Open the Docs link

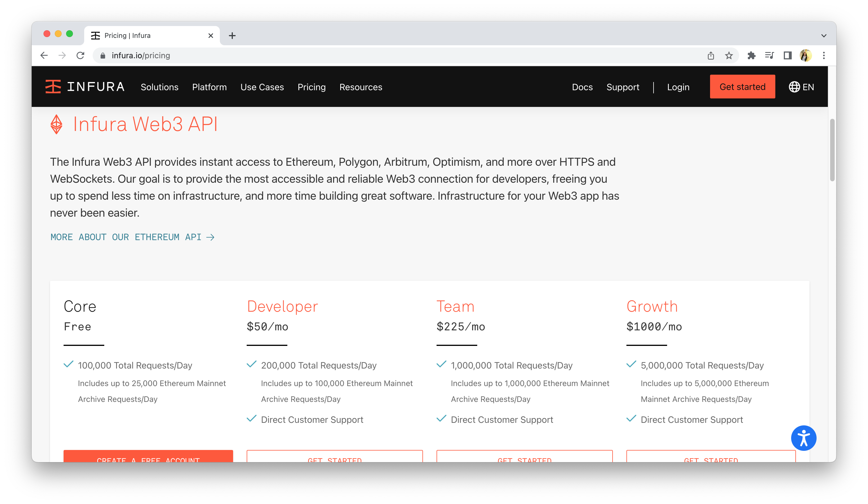(582, 87)
